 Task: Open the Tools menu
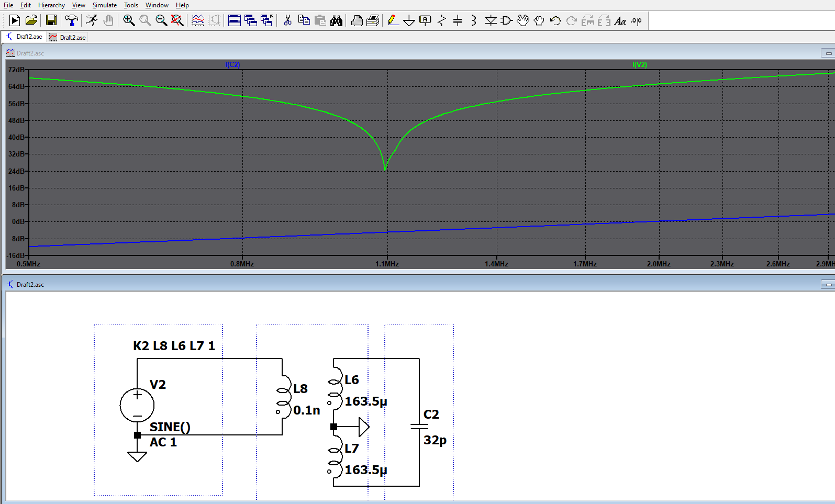click(x=131, y=5)
